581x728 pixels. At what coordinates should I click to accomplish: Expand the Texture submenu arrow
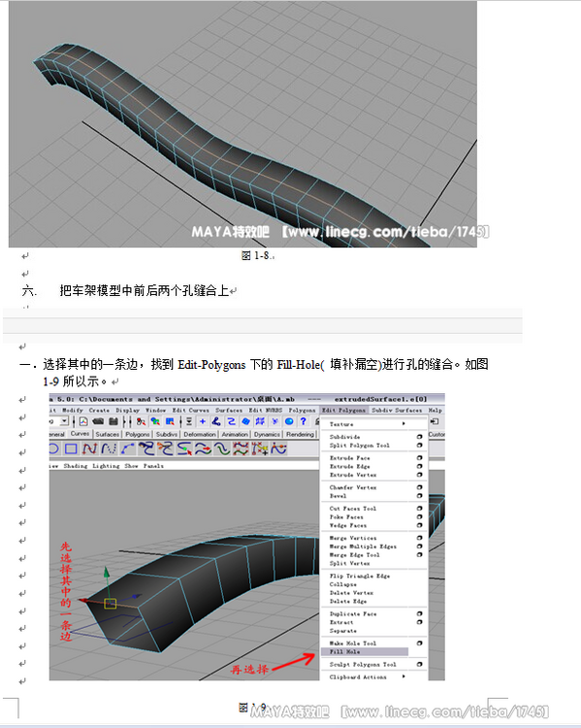click(x=403, y=424)
